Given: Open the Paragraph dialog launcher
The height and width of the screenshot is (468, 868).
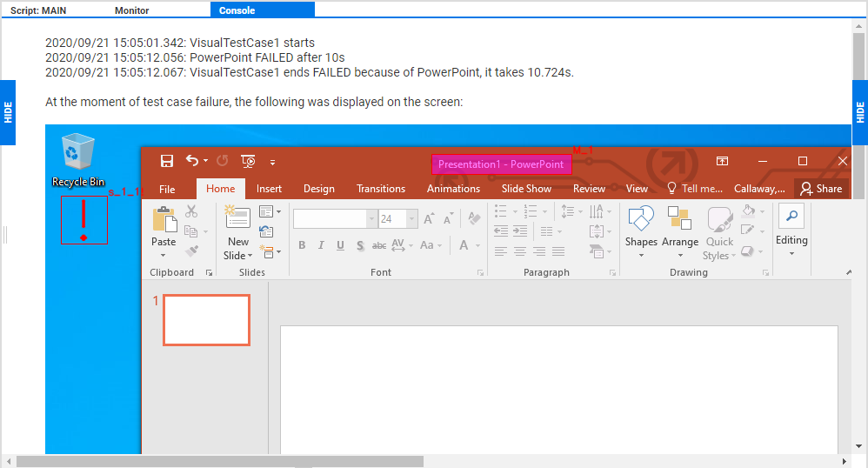Looking at the screenshot, I should coord(613,272).
